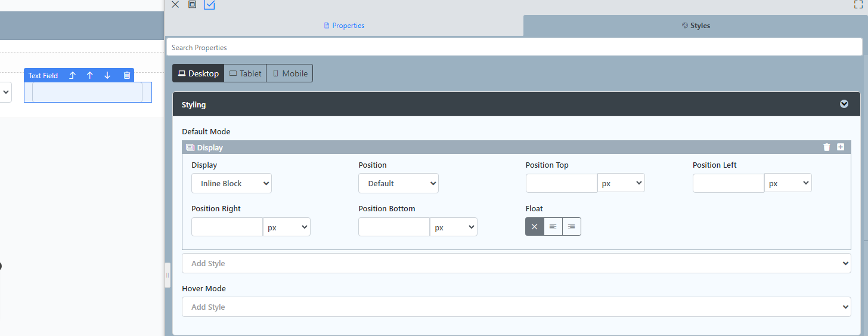
Task: Delete the Text Field component
Action: [x=126, y=75]
